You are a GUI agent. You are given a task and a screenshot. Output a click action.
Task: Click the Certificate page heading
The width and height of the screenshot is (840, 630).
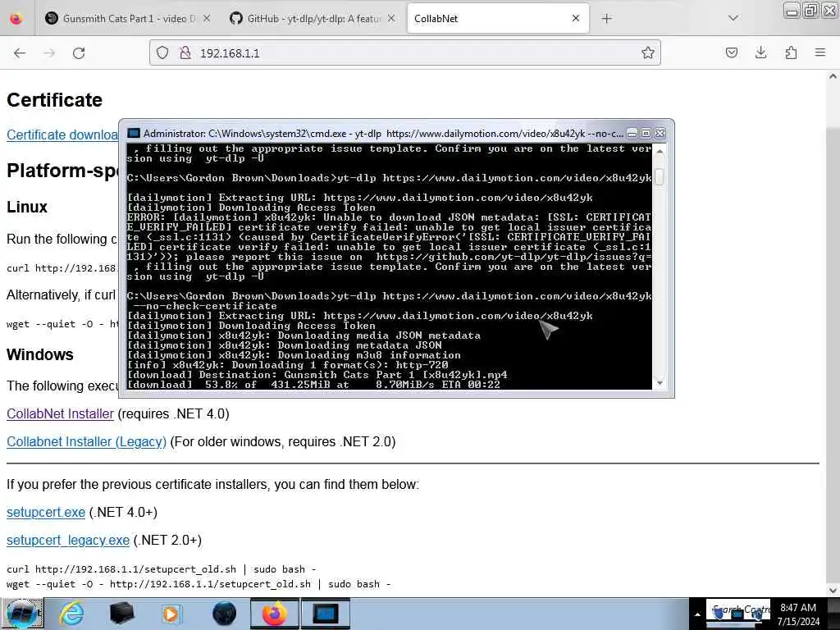click(x=55, y=100)
